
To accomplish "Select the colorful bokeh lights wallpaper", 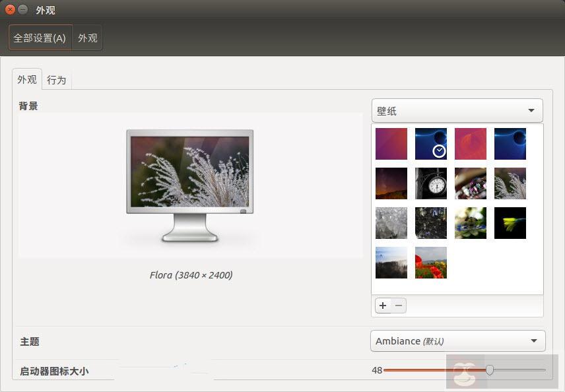I will point(470,183).
